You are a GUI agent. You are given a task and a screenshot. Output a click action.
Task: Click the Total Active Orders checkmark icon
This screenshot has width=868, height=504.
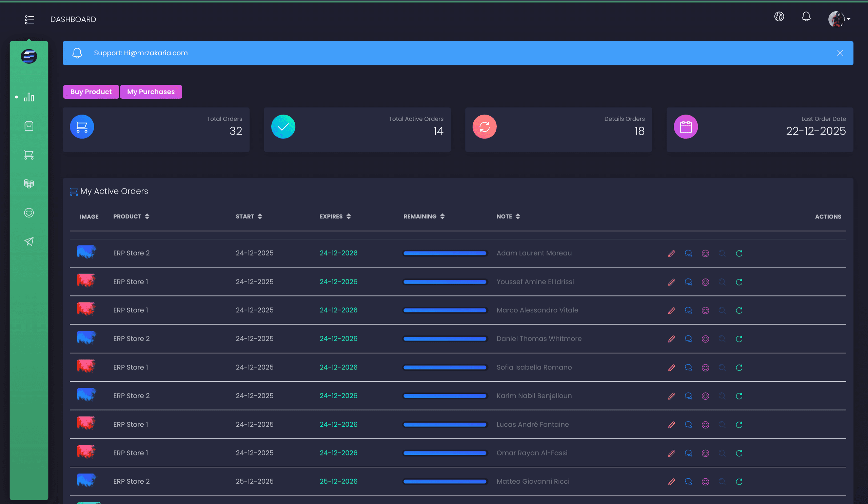coord(283,127)
